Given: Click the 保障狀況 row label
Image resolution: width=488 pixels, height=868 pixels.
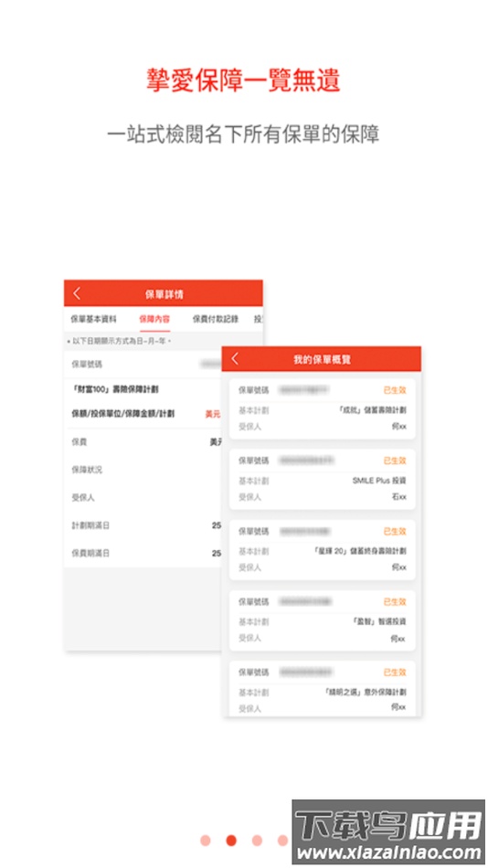Looking at the screenshot, I should click(87, 470).
